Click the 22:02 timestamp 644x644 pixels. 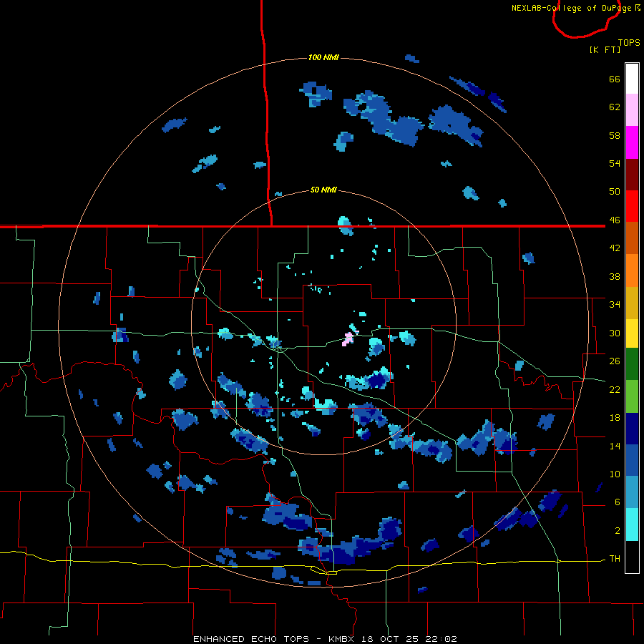coord(439,639)
